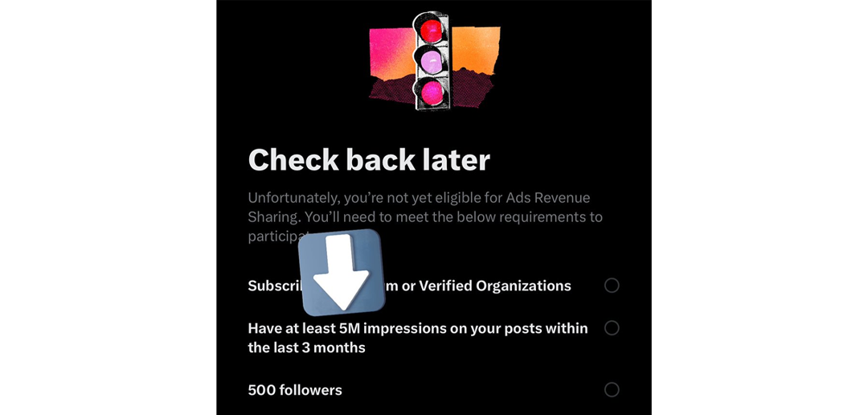Click the "the last 3 months" text line
This screenshot has width=868, height=415.
pyautogui.click(x=306, y=347)
